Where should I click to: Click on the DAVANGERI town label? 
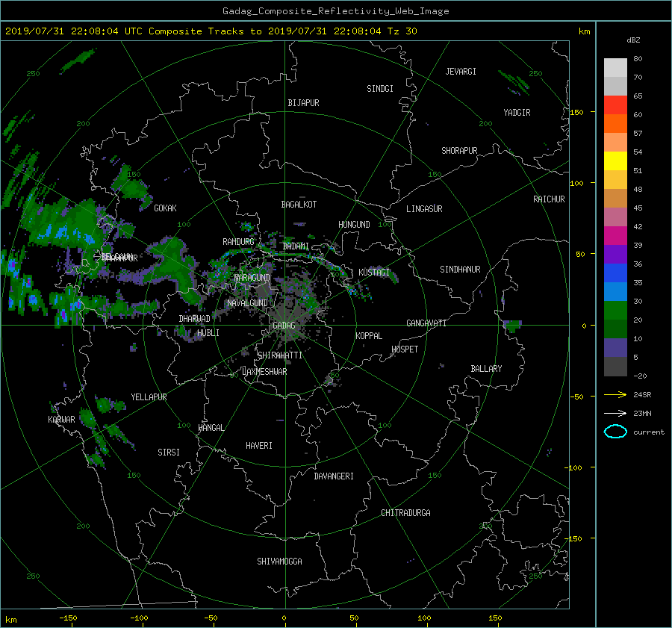click(x=334, y=476)
